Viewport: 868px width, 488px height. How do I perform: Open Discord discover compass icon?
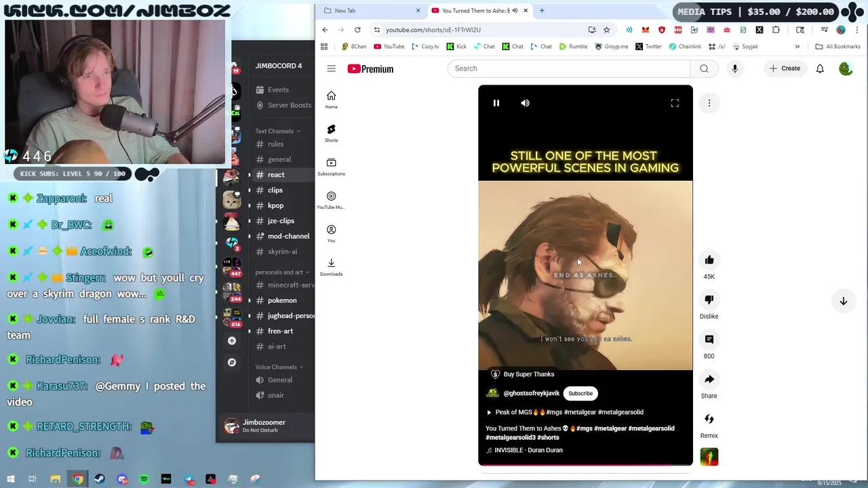[232, 363]
